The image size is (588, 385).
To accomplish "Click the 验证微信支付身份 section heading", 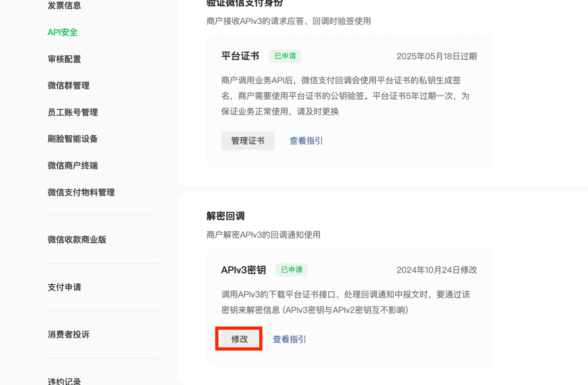I will pos(244,3).
